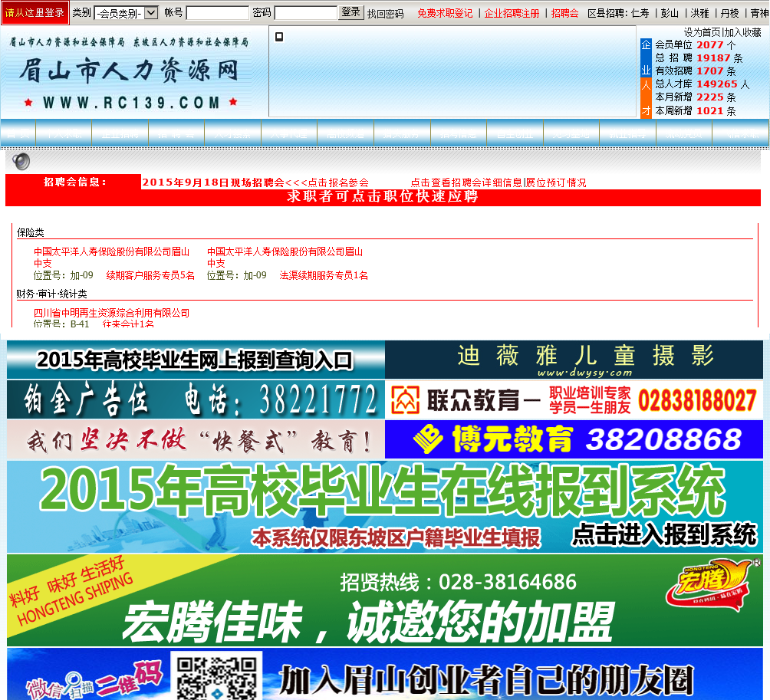The image size is (770, 700).
Task: Open 法渠续期服务专员1名 job link
Action: point(324,275)
